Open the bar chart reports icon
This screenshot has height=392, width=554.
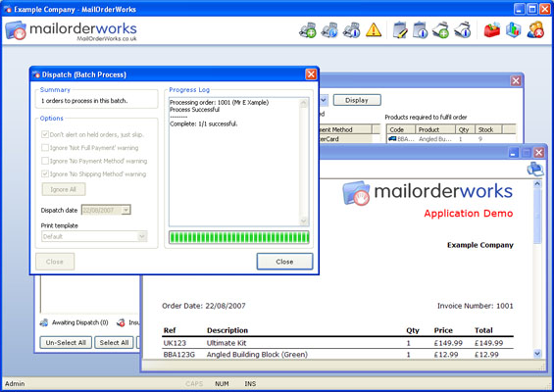513,30
